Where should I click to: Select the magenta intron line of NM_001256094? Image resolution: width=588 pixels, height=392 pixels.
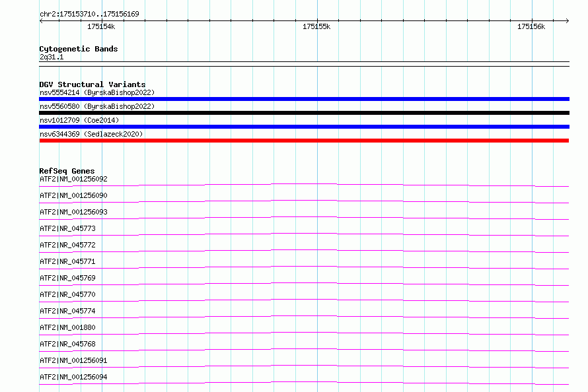304,382
